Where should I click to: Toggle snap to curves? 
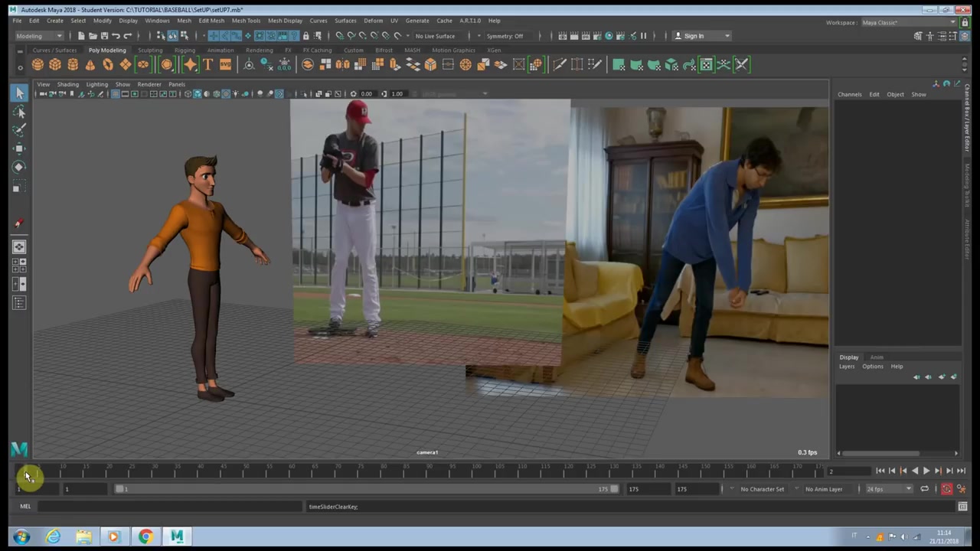[351, 36]
